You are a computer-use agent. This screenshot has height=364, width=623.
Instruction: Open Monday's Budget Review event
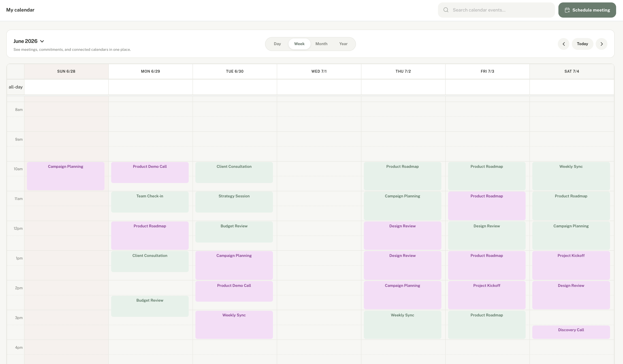click(150, 306)
